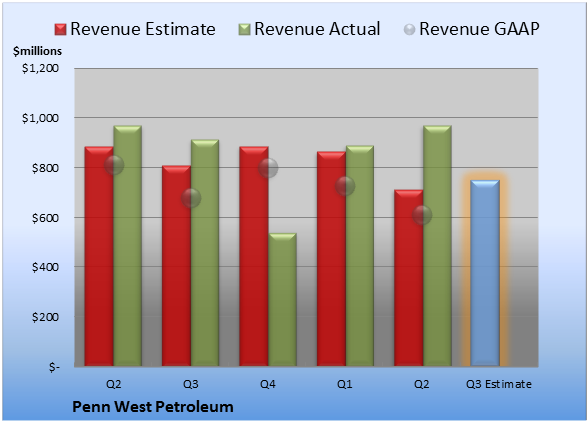Click the GAAP sphere marker for Q1
Image resolution: width=588 pixels, height=422 pixels.
[x=345, y=186]
